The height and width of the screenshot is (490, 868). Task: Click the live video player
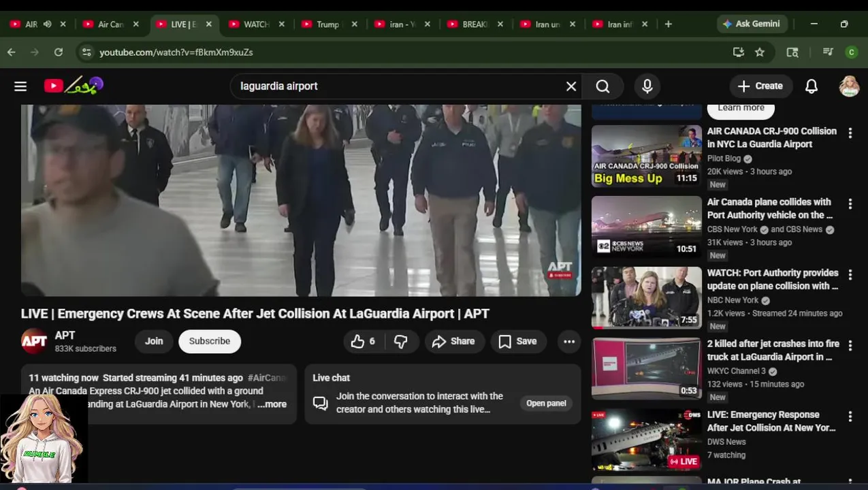click(x=301, y=201)
